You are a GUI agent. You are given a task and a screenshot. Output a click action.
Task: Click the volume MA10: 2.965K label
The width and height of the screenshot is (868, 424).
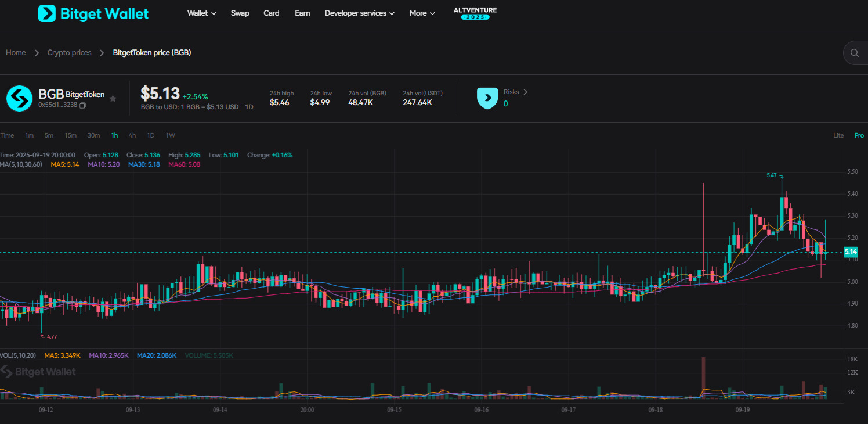108,355
